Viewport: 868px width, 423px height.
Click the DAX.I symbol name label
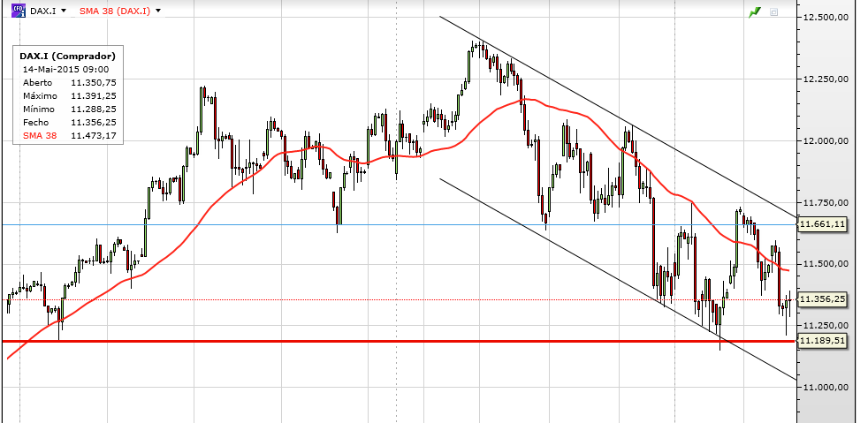click(x=42, y=11)
